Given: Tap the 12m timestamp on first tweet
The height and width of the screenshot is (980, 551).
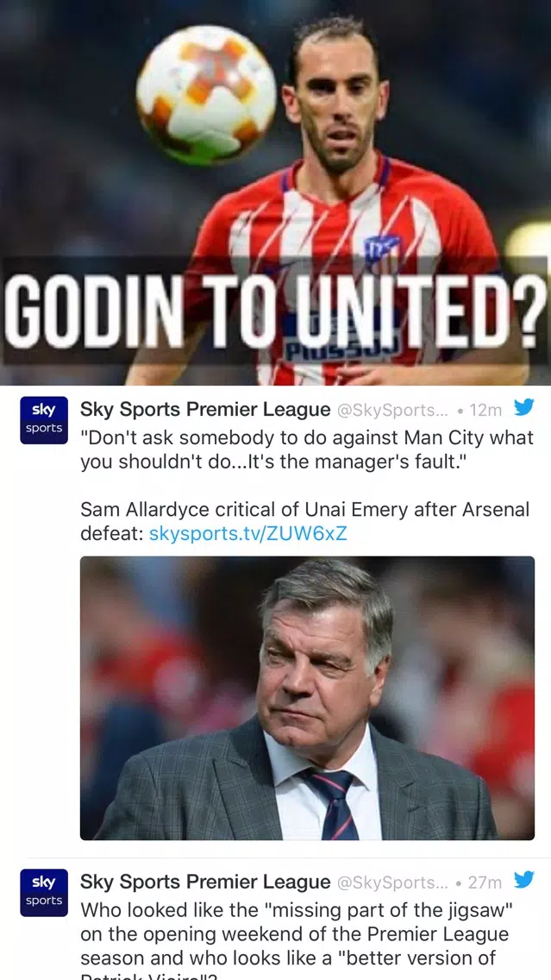Looking at the screenshot, I should [x=485, y=410].
